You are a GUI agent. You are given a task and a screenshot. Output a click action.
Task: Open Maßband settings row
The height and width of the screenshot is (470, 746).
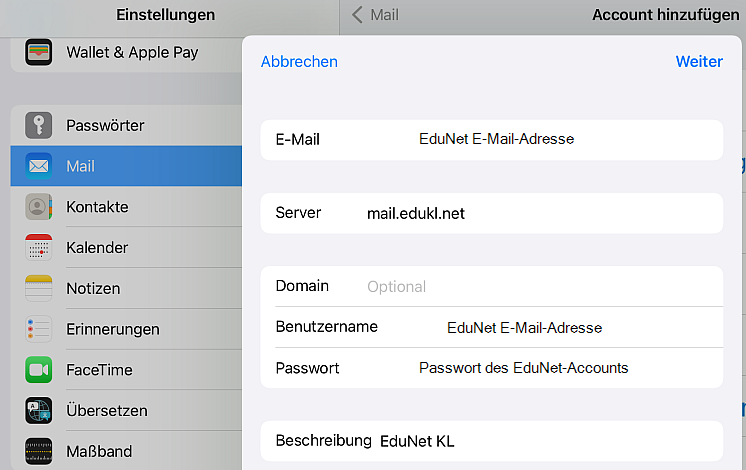point(126,451)
